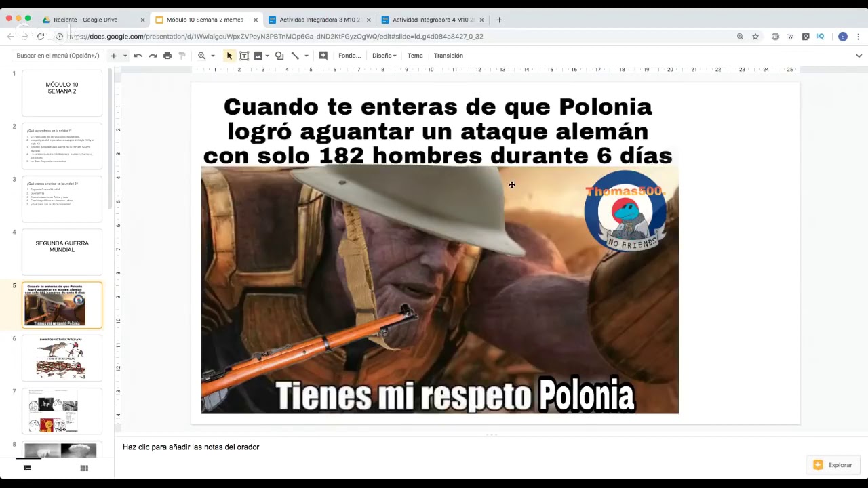Viewport: 868px width, 488px height.
Task: Select the text box tool
Action: (x=244, y=56)
